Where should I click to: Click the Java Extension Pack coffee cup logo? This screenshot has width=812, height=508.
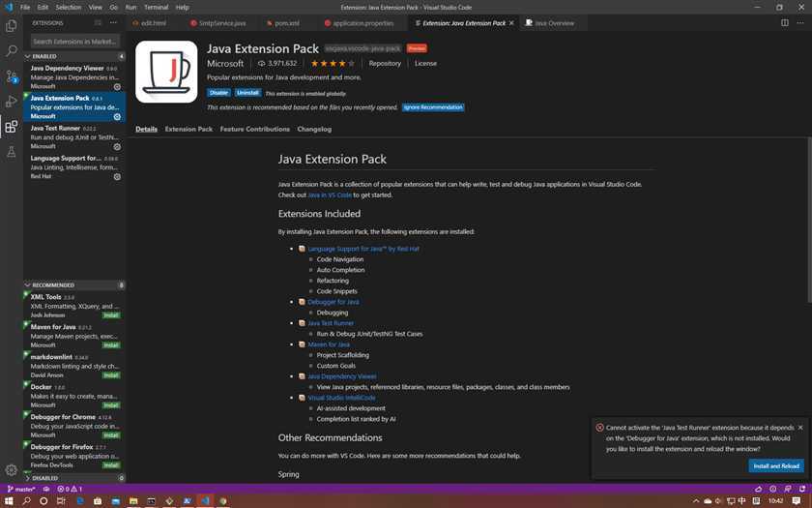click(166, 72)
